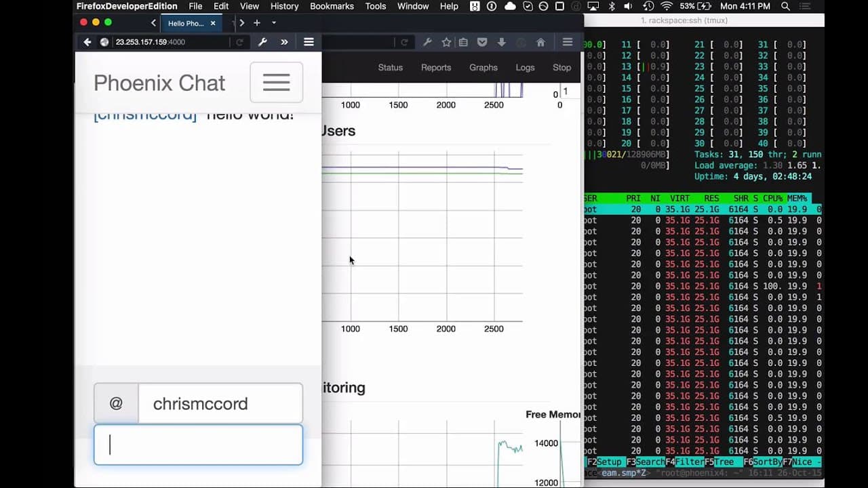Click Stop in the dashboard navigation bar
868x488 pixels.
click(x=561, y=68)
